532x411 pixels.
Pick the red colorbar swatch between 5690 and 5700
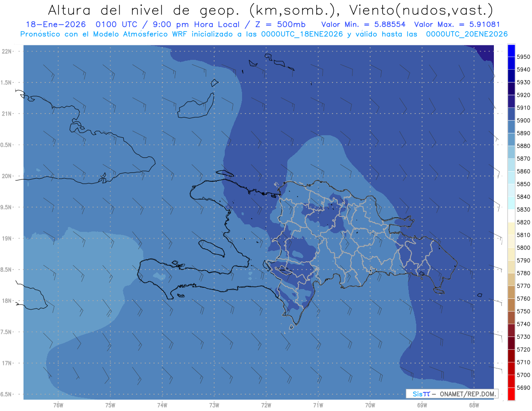click(511, 381)
